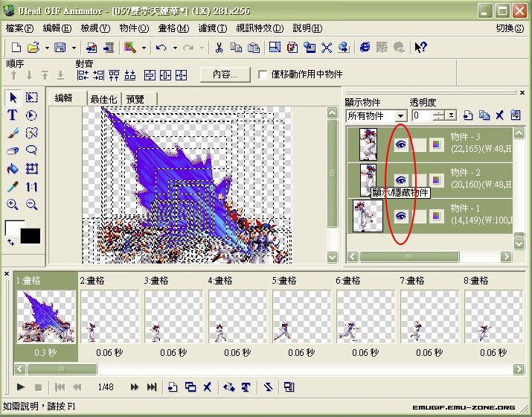Click the color icon of 物件 - 2
This screenshot has width=532, height=417.
(436, 180)
